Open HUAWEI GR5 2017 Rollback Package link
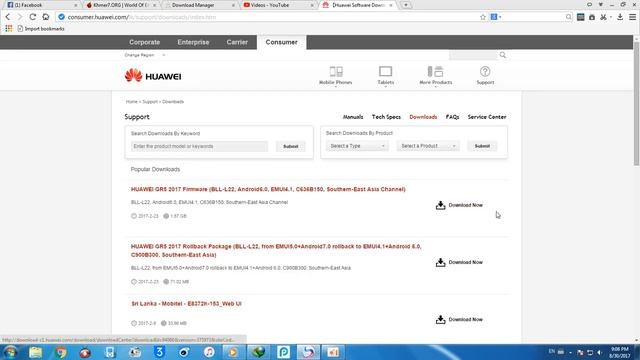Viewport: 640px width, 360px height. click(276, 251)
